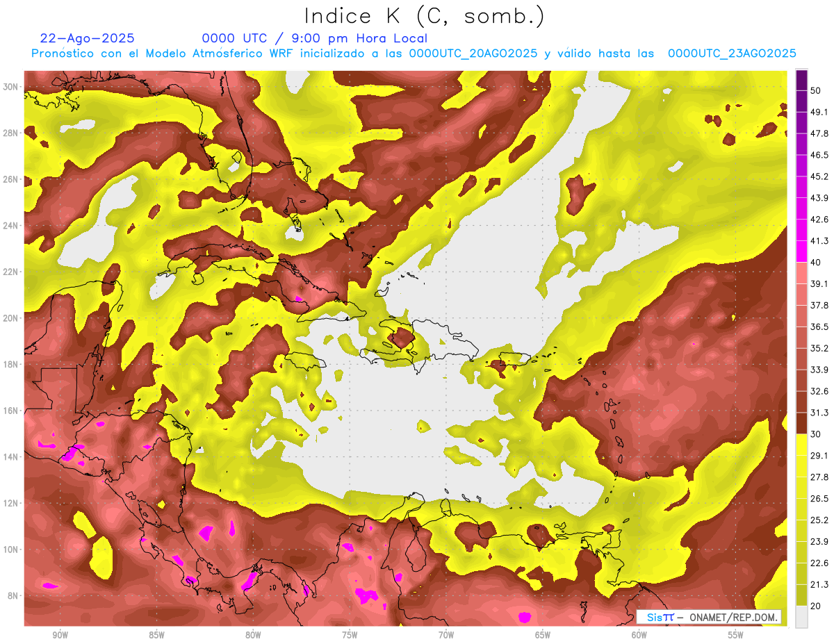Click the "14N" latitude label
The width and height of the screenshot is (834, 644).
click(x=11, y=456)
